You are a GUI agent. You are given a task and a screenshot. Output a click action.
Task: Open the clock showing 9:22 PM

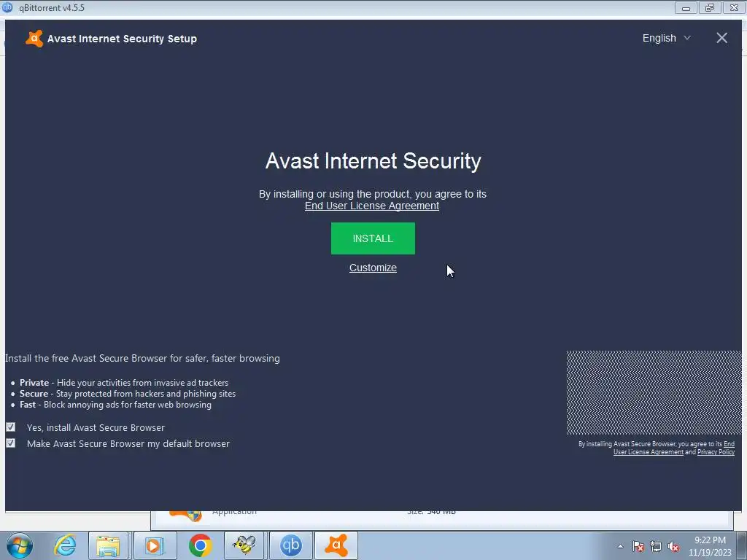click(x=710, y=546)
